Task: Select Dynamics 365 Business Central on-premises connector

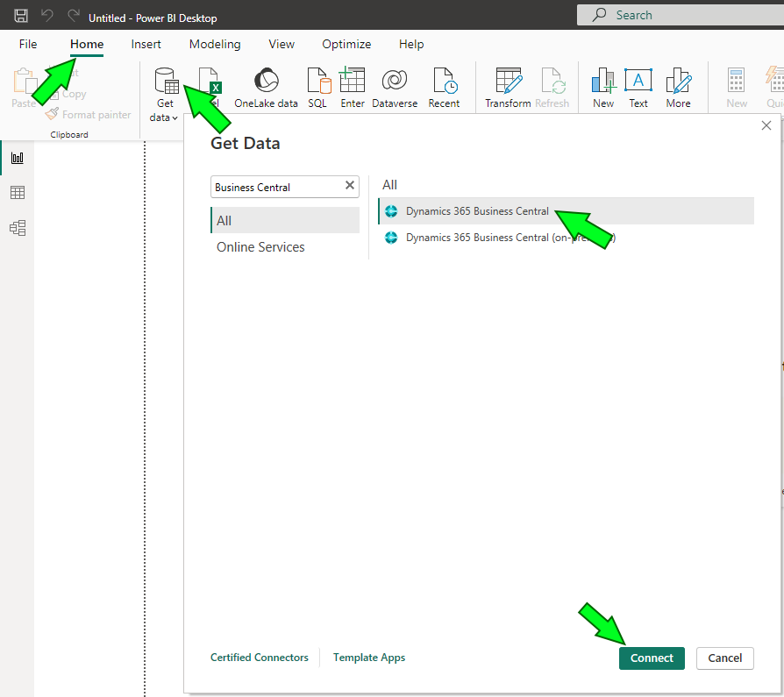Action: coord(566,238)
